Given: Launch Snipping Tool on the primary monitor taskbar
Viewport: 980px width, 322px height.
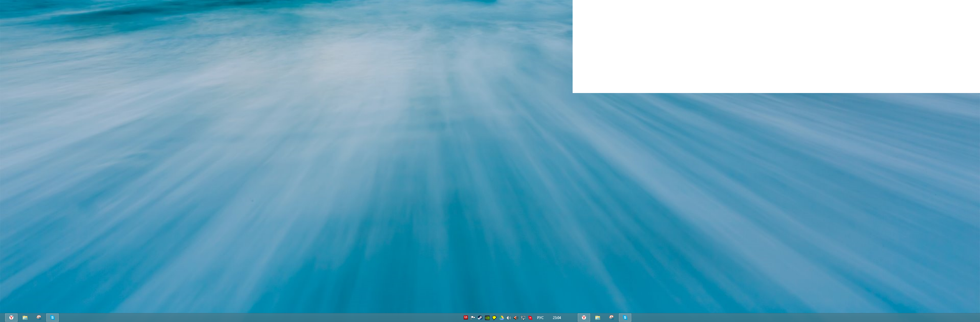Looking at the screenshot, I should pos(39,318).
